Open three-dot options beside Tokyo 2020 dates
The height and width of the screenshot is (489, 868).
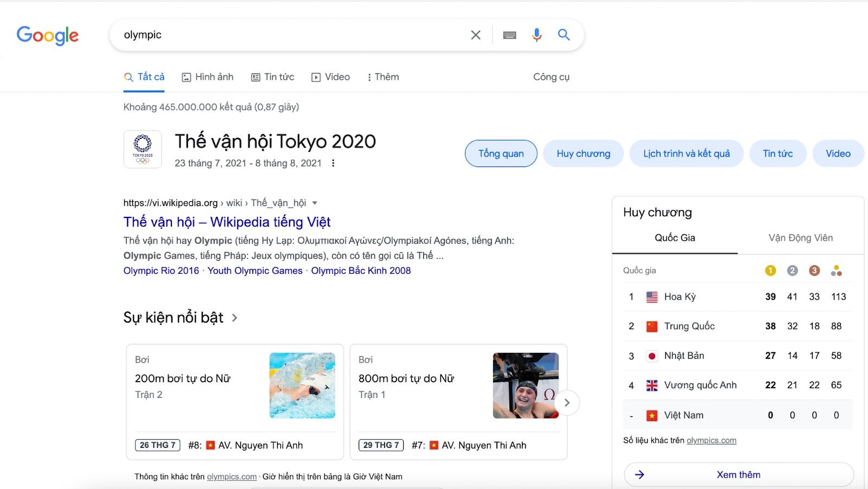(x=333, y=163)
